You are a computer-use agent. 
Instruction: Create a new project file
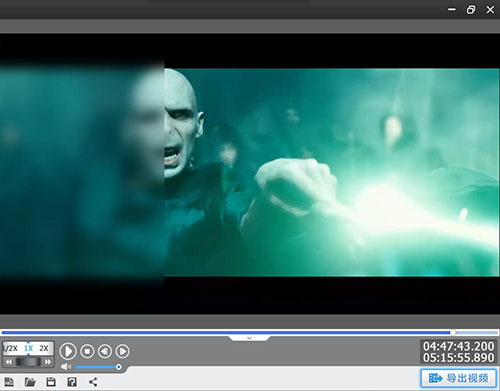coord(9,382)
